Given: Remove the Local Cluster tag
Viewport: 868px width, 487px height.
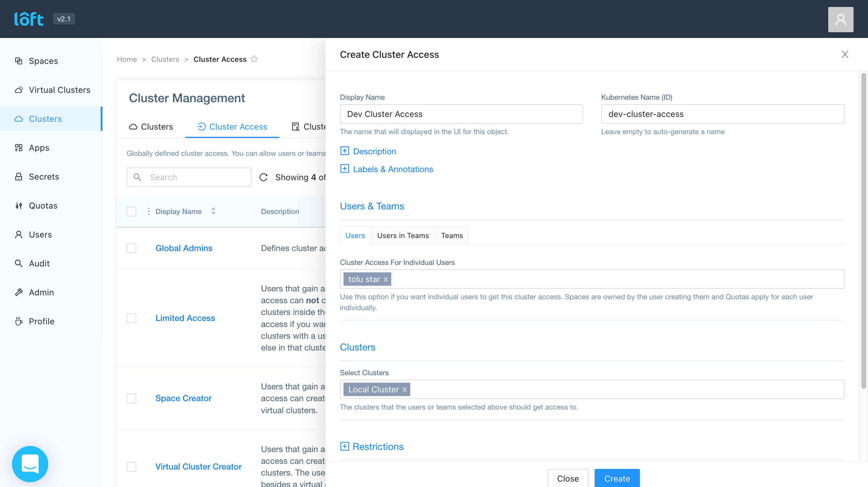Looking at the screenshot, I should (x=404, y=390).
